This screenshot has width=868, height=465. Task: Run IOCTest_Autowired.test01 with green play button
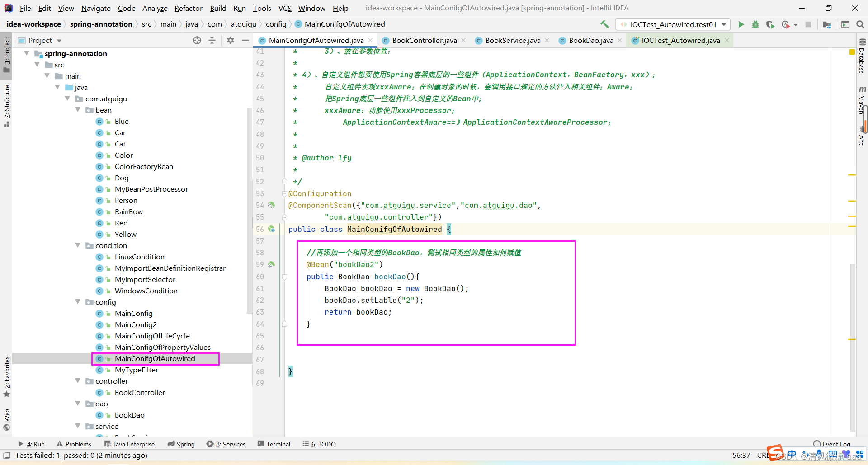[x=741, y=24]
